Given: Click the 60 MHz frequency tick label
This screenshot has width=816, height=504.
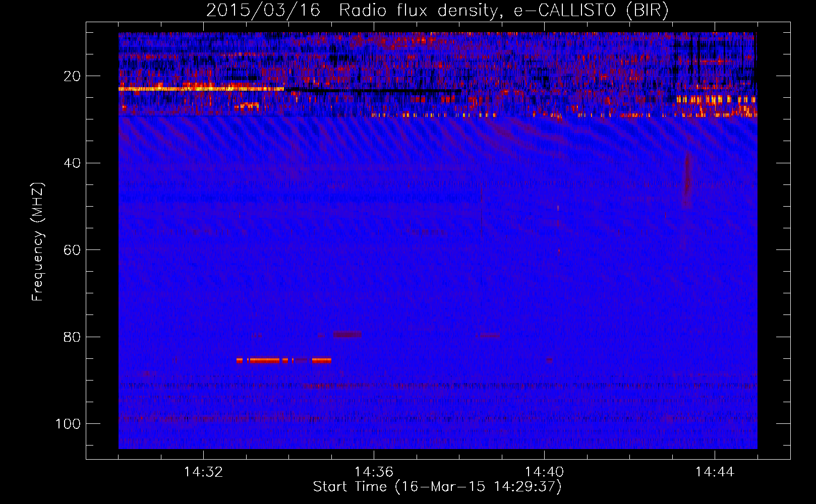Looking at the screenshot, I should pyautogui.click(x=72, y=250).
